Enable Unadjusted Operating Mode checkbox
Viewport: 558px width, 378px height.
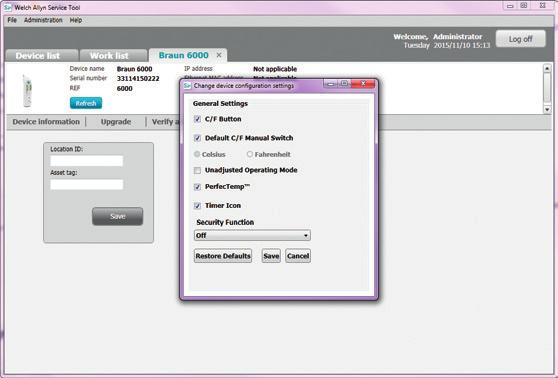point(197,170)
